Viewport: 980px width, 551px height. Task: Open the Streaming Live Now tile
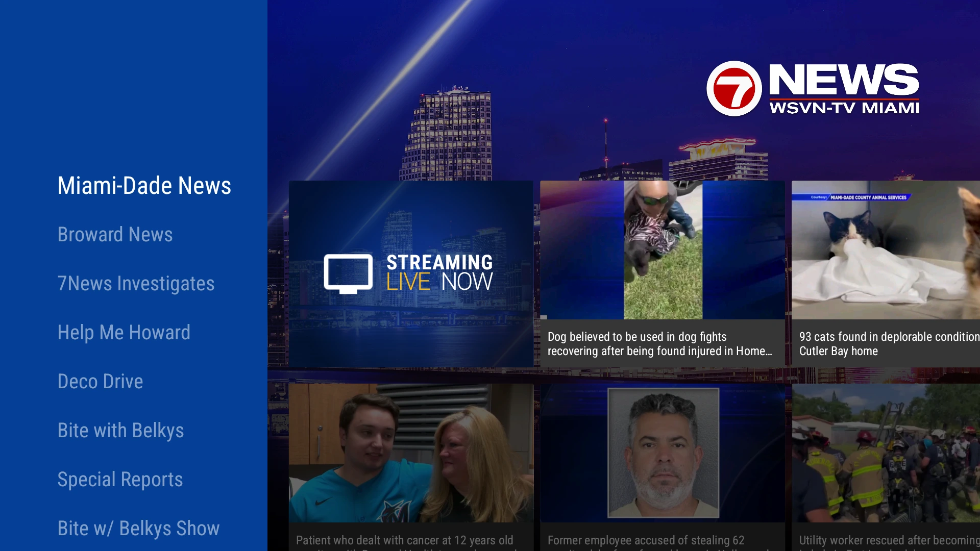pos(411,273)
